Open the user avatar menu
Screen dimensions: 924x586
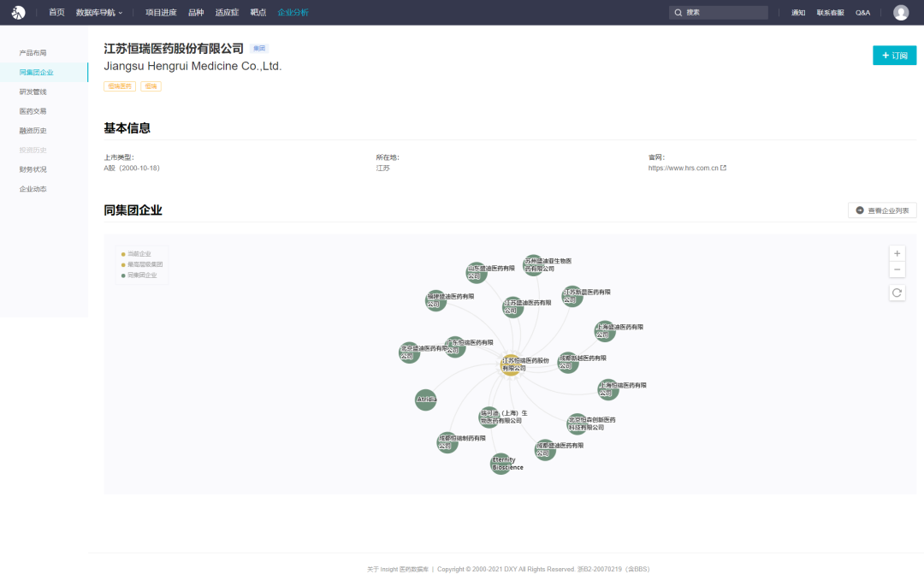[x=900, y=12]
